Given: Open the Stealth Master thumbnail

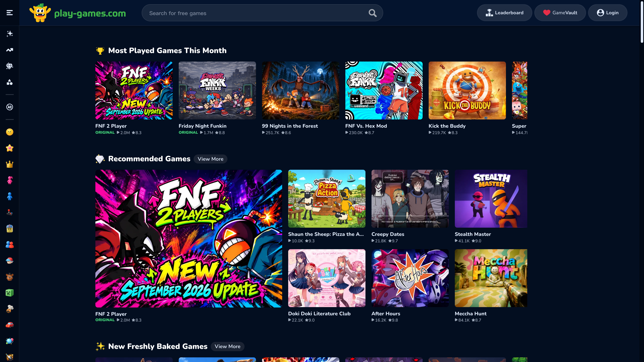Looking at the screenshot, I should click(491, 199).
